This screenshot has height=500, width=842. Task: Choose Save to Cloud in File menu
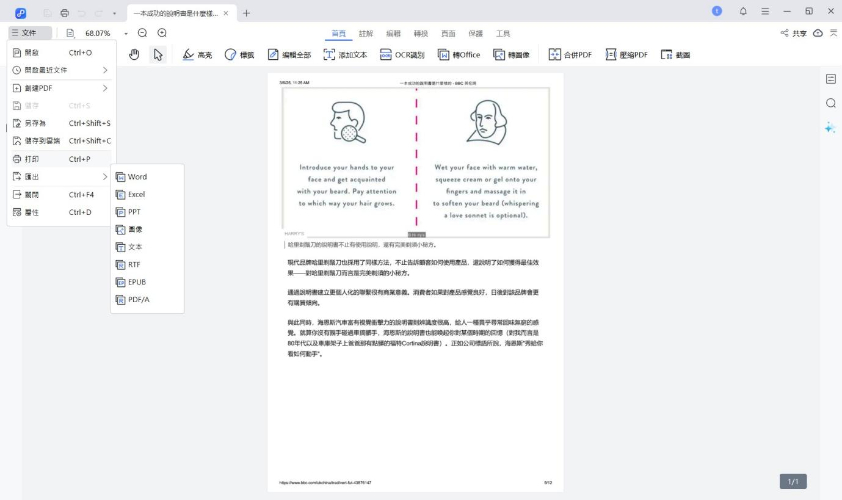coord(61,141)
